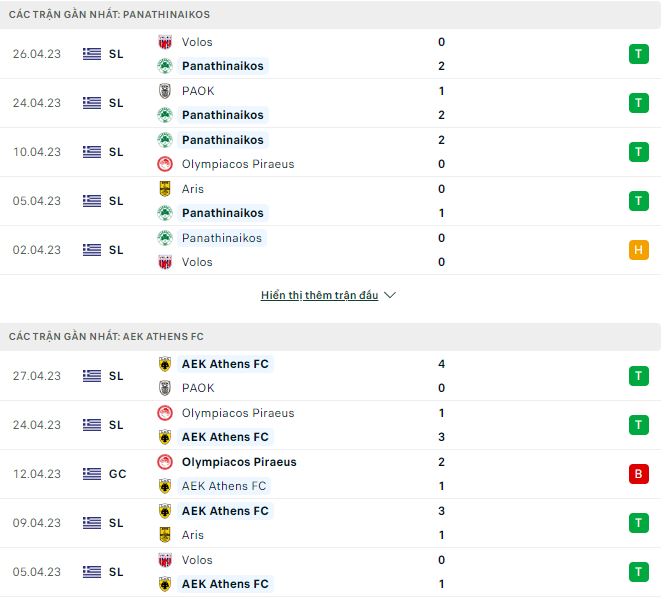Open the 'Hiển thị thêm trận đấu' link

[319, 296]
